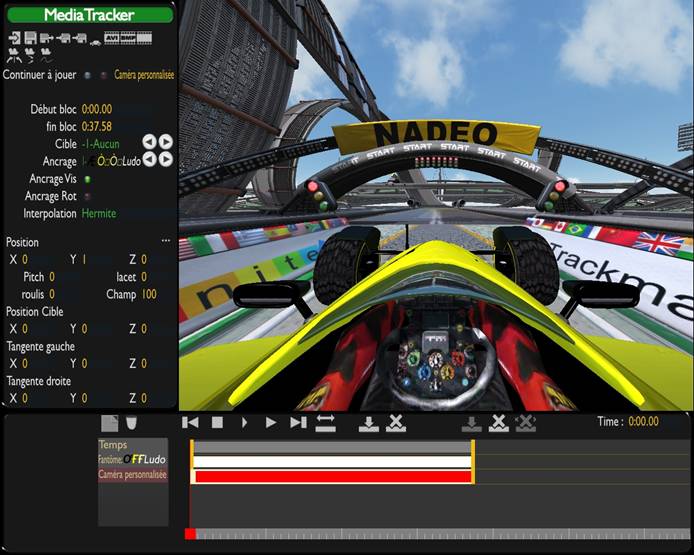Click the blank filmstrip icon next to BMP

[x=144, y=38]
